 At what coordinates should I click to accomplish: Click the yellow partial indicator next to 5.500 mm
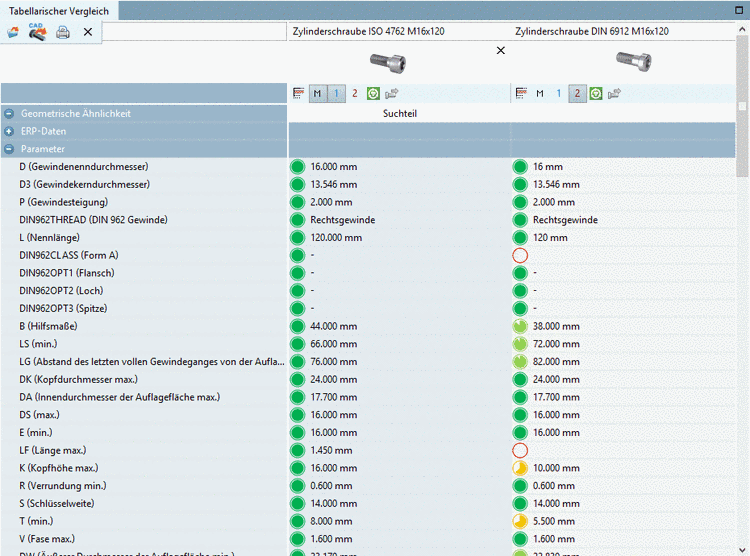pyautogui.click(x=520, y=521)
